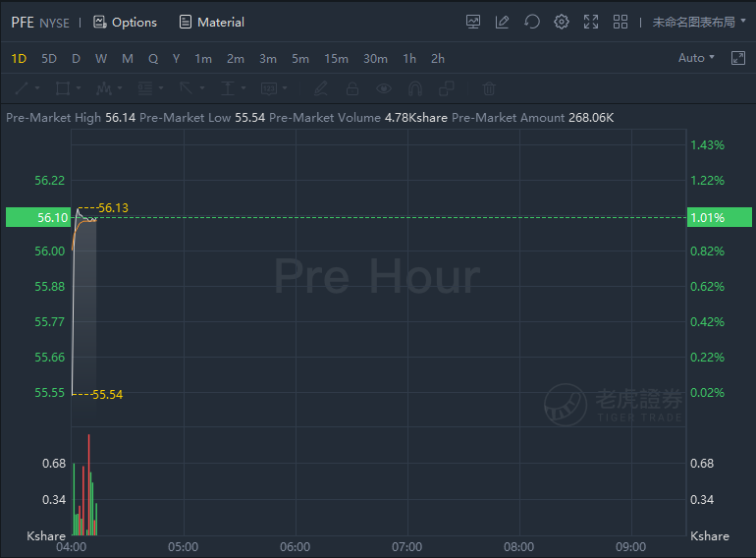Click the PFE ticker symbol

point(23,23)
